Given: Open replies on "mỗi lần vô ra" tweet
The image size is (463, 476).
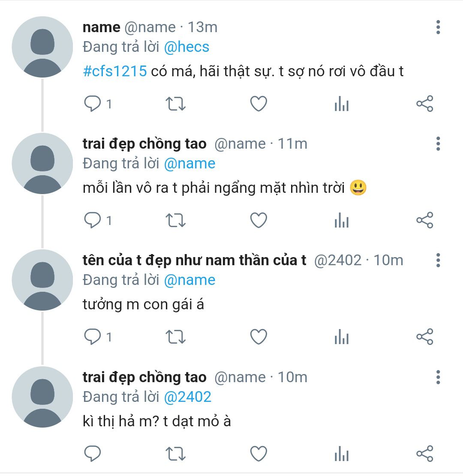Looking at the screenshot, I should [x=92, y=221].
